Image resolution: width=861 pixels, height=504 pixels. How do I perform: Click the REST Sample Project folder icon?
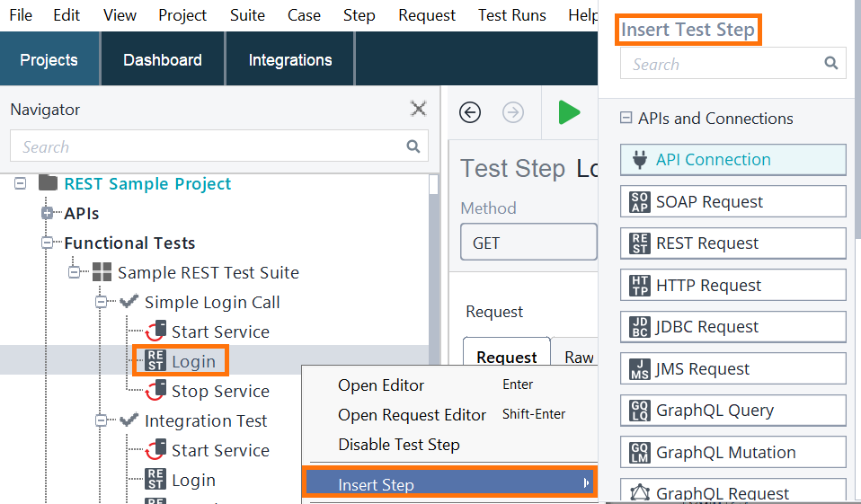coord(49,182)
